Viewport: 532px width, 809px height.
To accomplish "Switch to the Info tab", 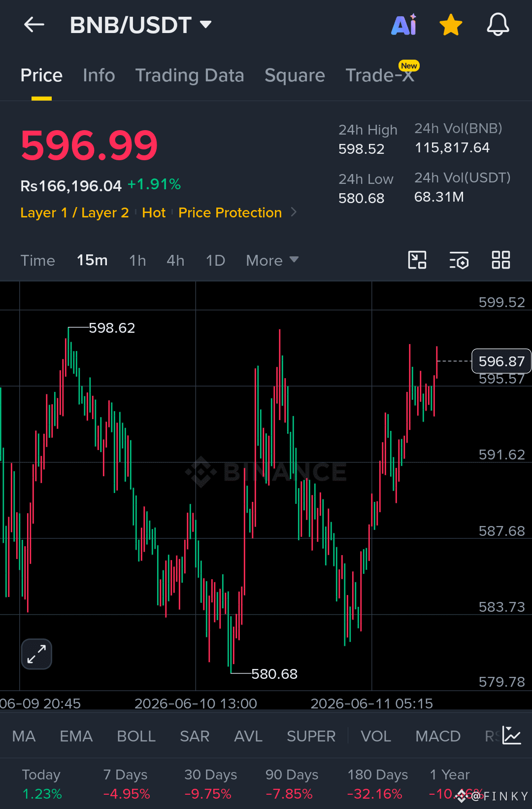I will tap(99, 75).
